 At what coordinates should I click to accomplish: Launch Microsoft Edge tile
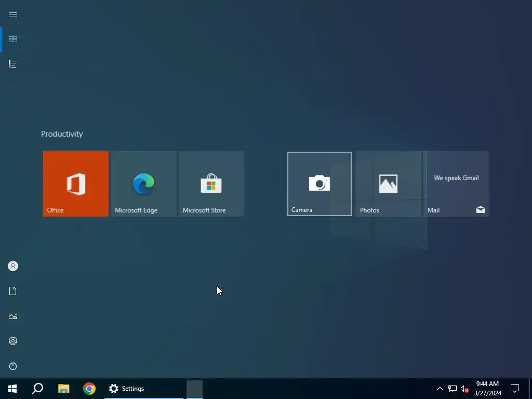143,183
